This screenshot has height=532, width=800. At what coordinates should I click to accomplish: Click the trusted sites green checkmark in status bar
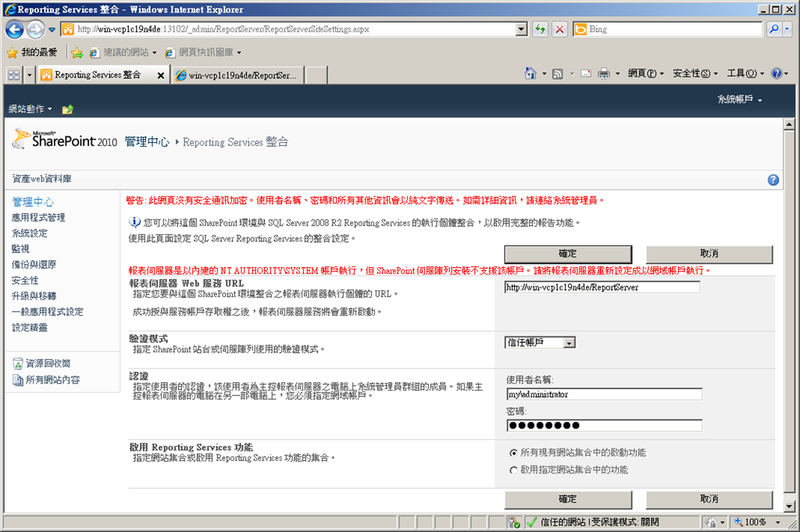pos(531,522)
